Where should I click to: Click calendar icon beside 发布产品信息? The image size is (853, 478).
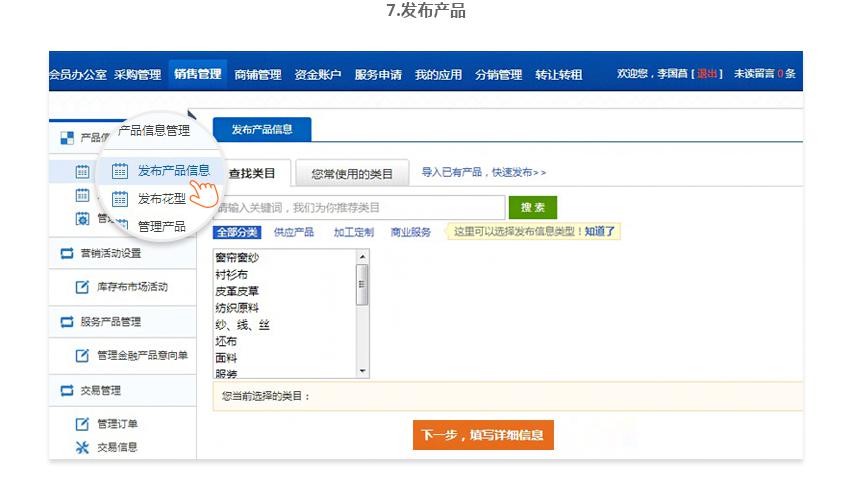pos(120,171)
